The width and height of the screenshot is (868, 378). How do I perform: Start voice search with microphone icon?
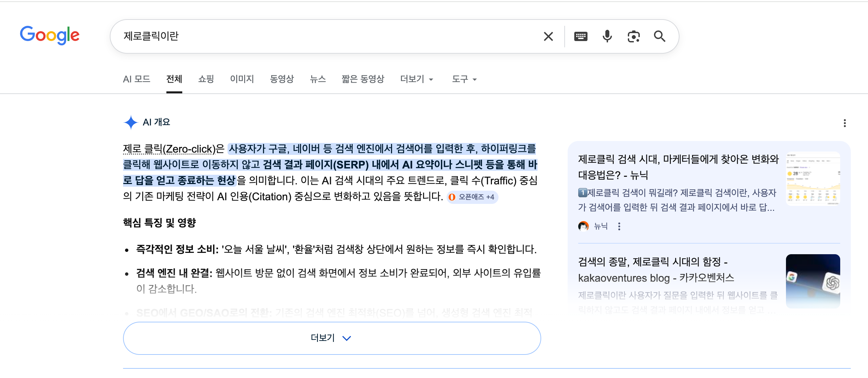(607, 36)
